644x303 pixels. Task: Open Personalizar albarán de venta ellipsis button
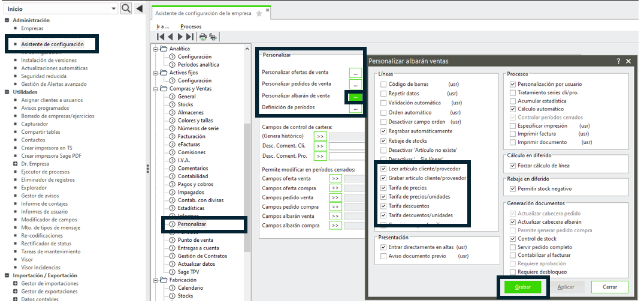355,97
